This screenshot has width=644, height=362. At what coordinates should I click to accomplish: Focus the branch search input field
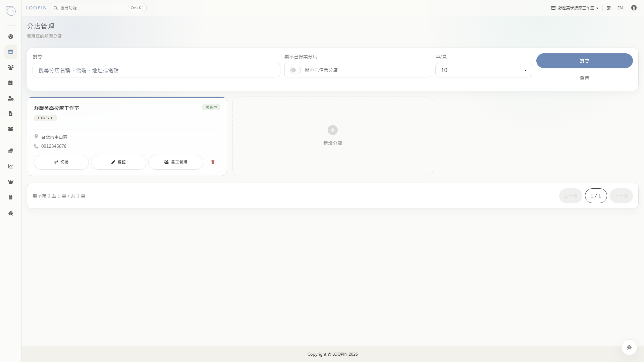pos(156,70)
